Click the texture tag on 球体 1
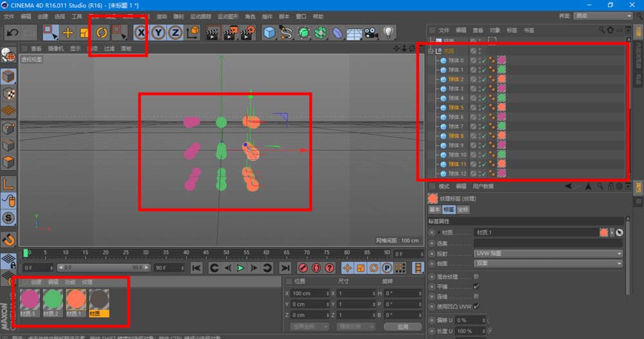 click(x=502, y=70)
